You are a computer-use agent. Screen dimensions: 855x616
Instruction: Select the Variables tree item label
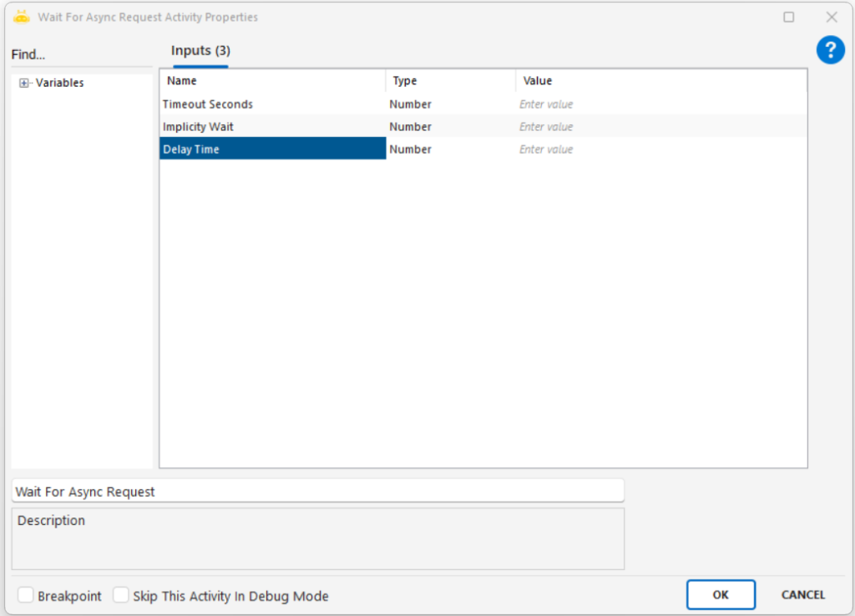coord(59,83)
